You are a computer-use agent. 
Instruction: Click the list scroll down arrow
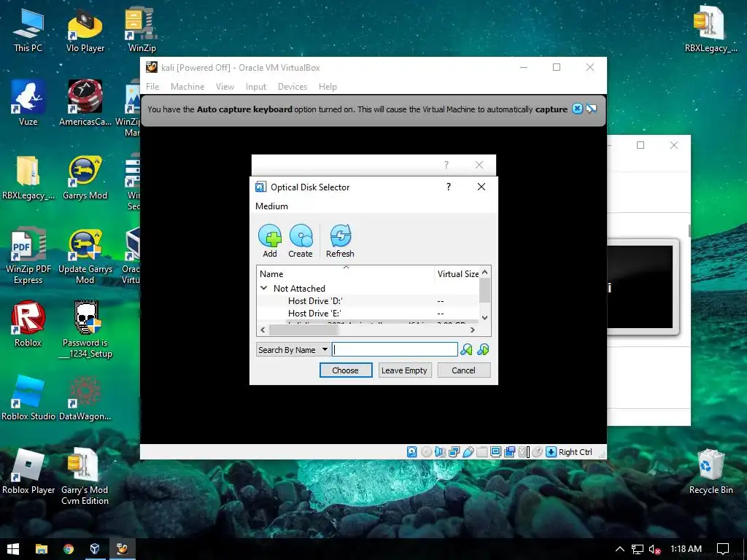(x=484, y=318)
